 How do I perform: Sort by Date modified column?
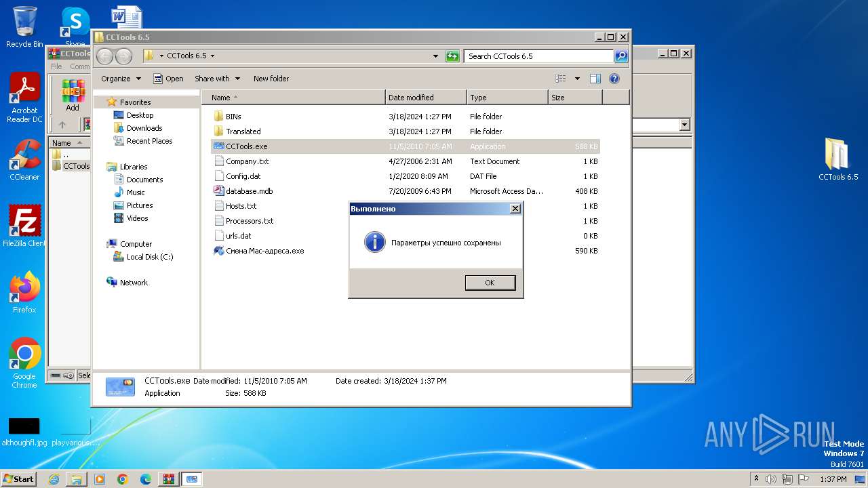click(426, 98)
